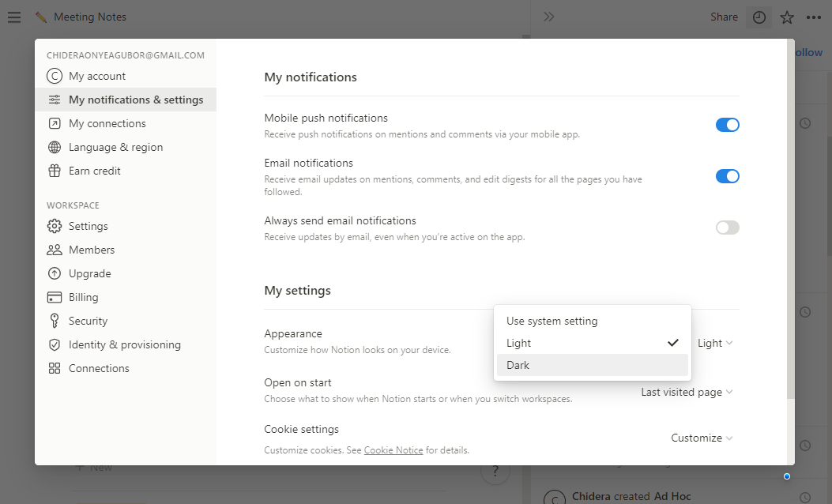Select Light appearance option

592,344
